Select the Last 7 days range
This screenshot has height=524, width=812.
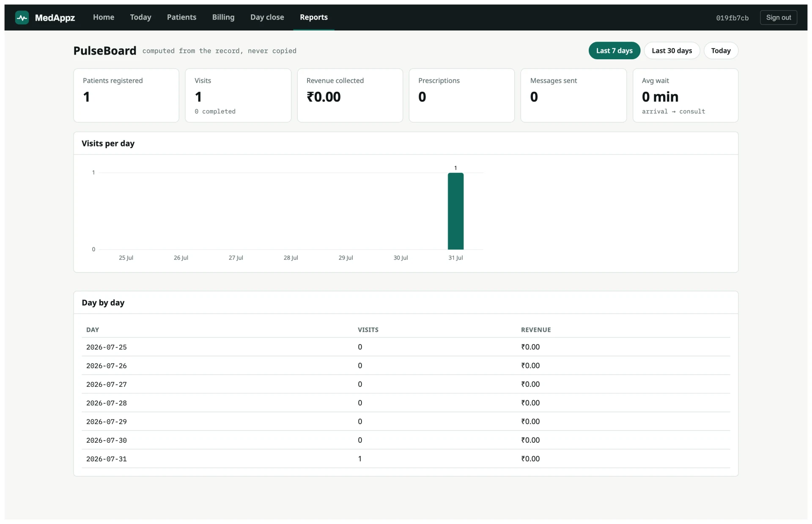point(614,51)
